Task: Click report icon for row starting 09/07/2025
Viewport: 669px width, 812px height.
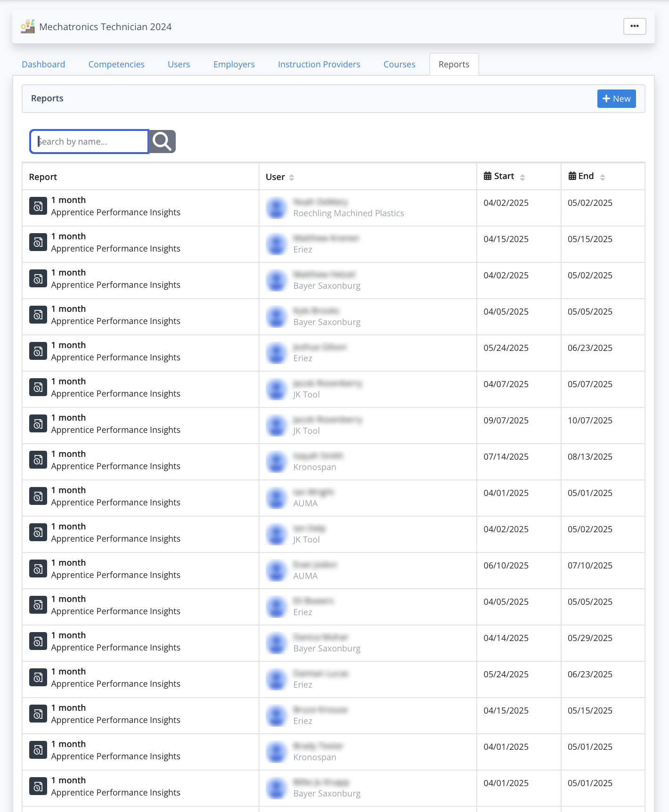Action: coord(38,424)
